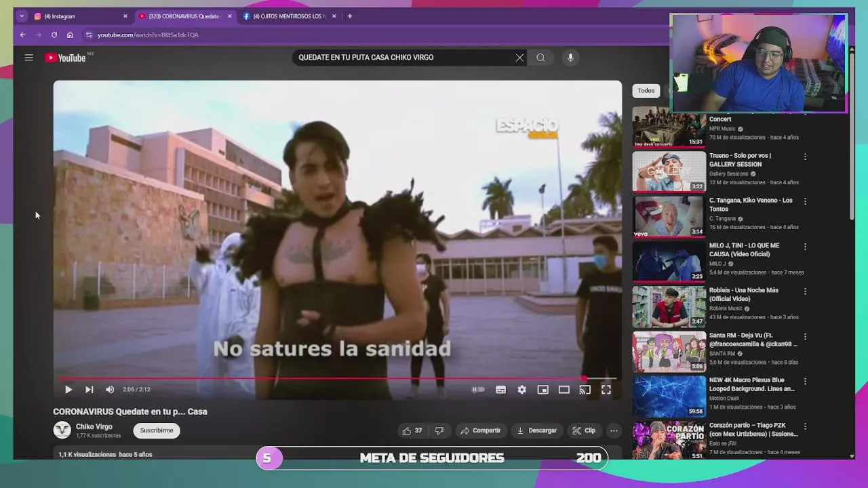Screen dimensions: 868x488
Task: Create a Clip of the video
Action: [584, 430]
